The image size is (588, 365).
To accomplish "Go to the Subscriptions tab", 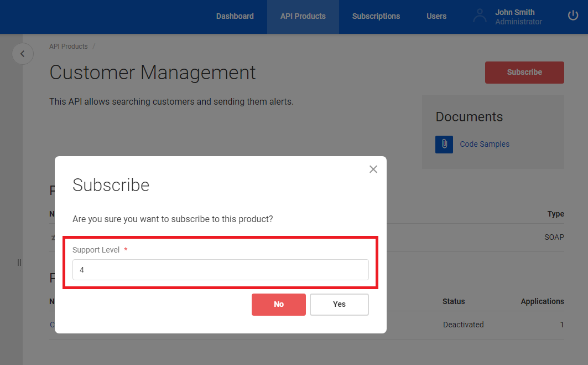I will point(376,16).
